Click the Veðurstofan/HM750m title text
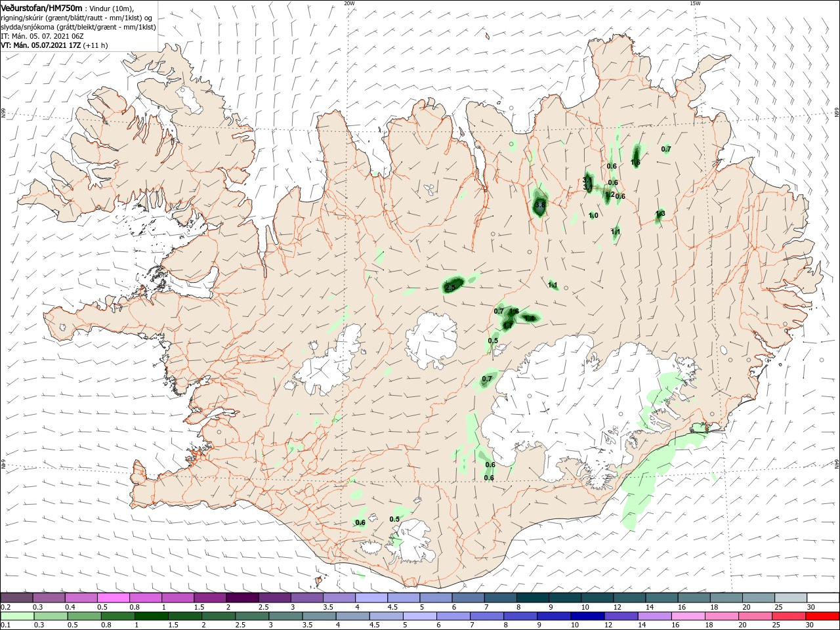The height and width of the screenshot is (630, 840). click(x=41, y=8)
